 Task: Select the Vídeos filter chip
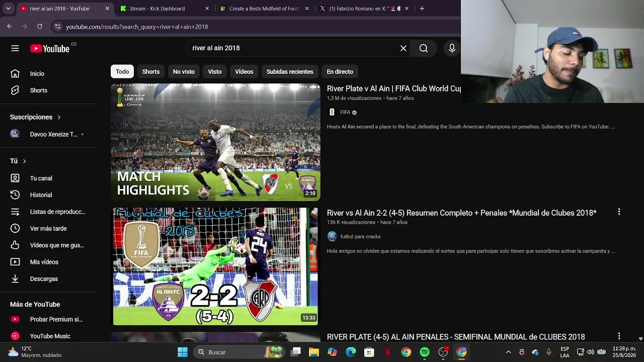coord(244,71)
